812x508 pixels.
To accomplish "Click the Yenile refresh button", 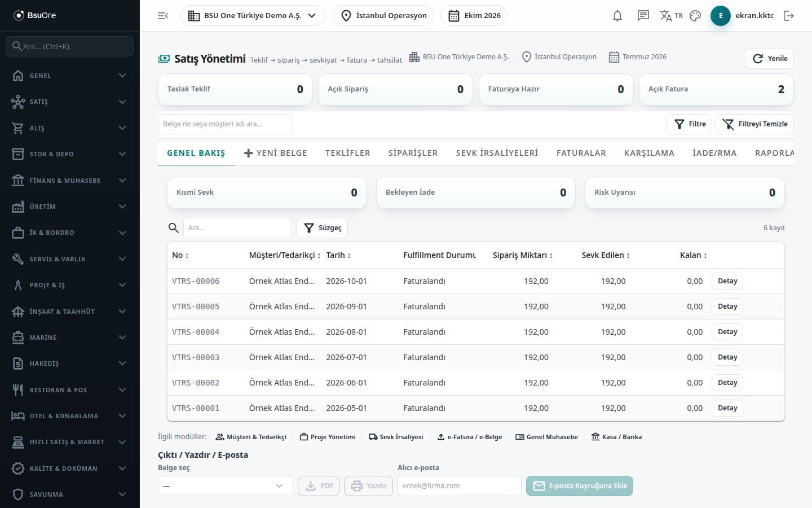I will pos(770,59).
